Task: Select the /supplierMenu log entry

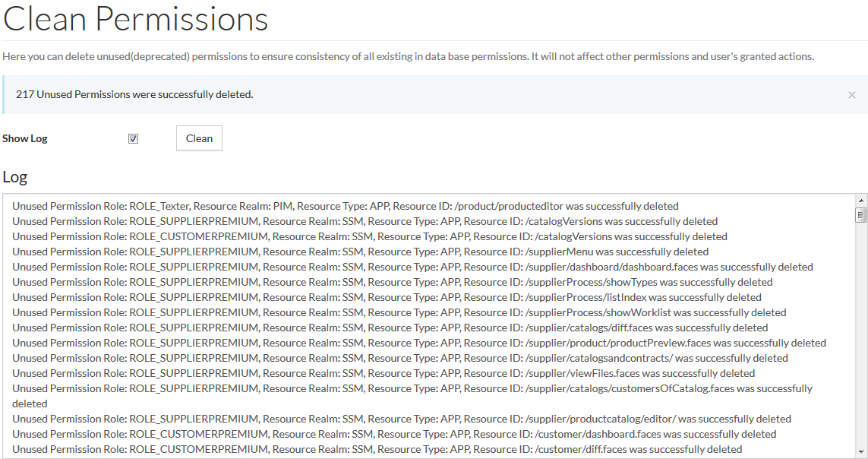Action: tap(360, 252)
